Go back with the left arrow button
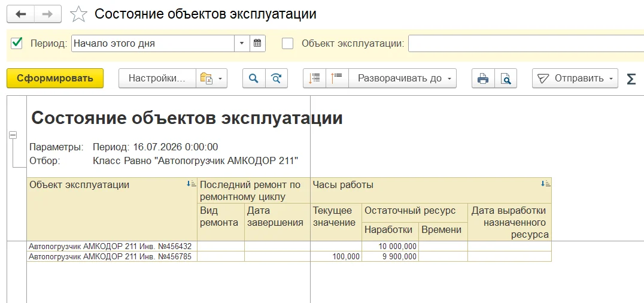This screenshot has height=303, width=644. coord(20,14)
